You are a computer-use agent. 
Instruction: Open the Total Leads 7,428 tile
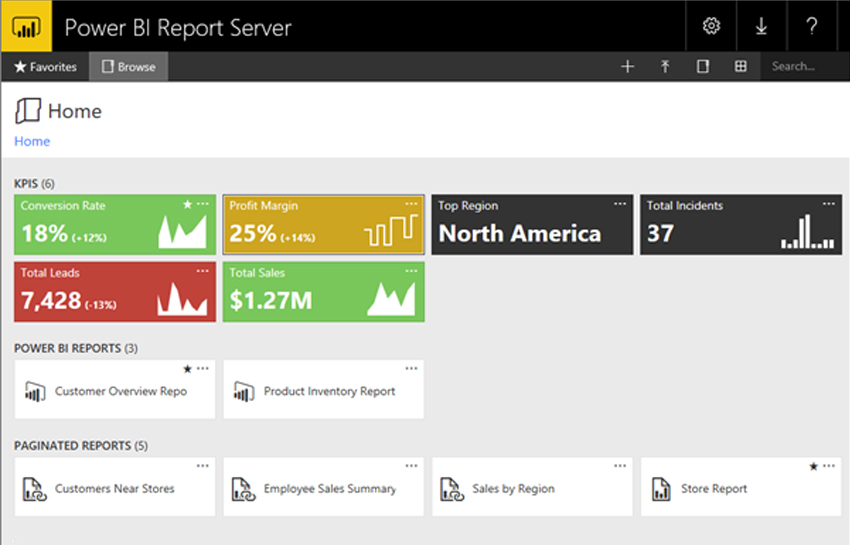[x=115, y=292]
